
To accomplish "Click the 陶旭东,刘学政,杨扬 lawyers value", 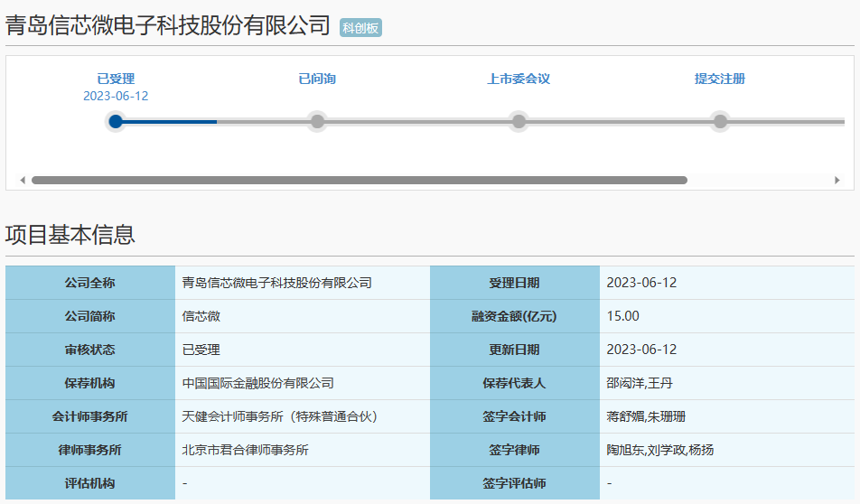I will tap(659, 450).
